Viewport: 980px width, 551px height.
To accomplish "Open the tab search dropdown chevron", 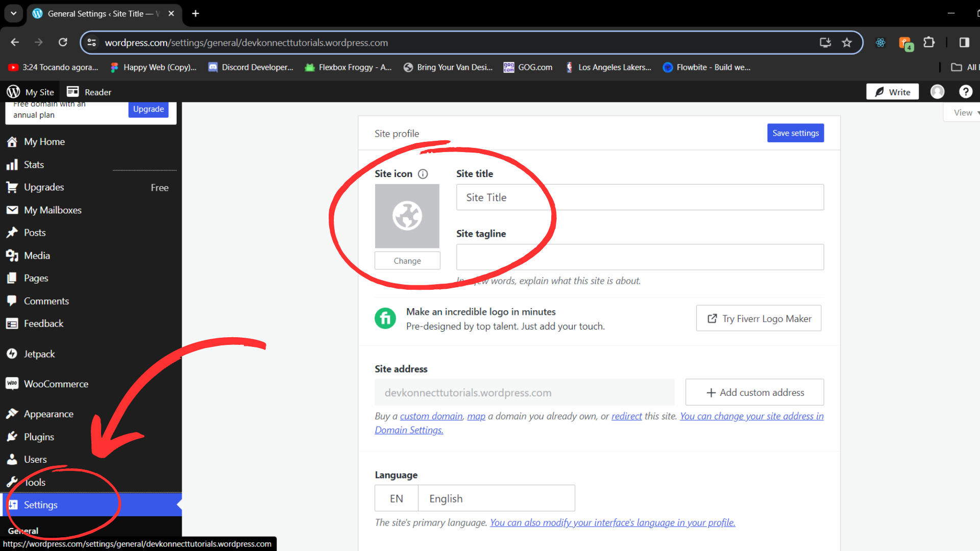I will click(14, 13).
